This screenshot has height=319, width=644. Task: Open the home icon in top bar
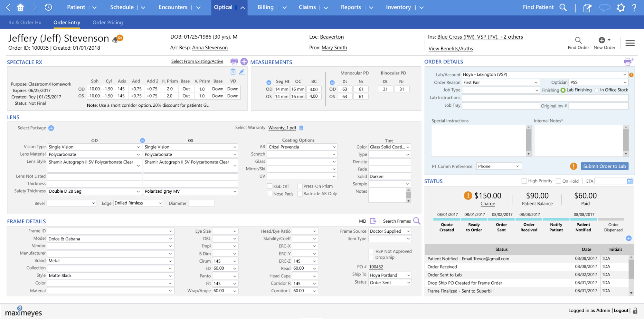(x=20, y=7)
